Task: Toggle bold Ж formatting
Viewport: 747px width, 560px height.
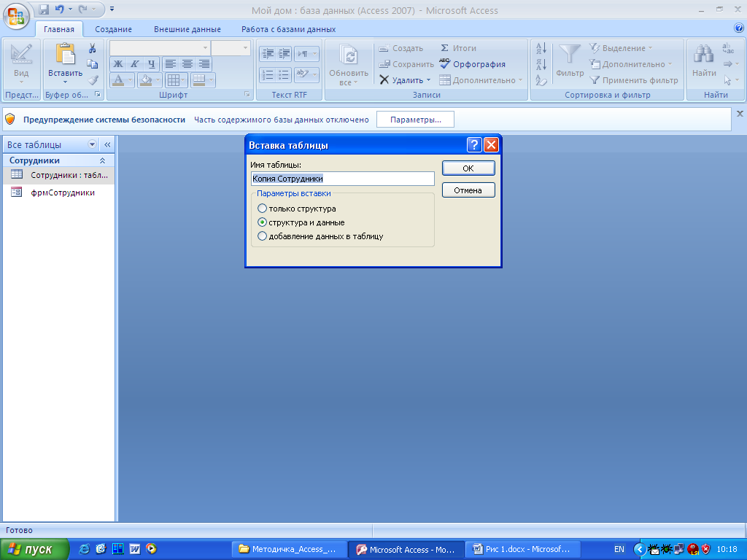Action: click(x=118, y=64)
